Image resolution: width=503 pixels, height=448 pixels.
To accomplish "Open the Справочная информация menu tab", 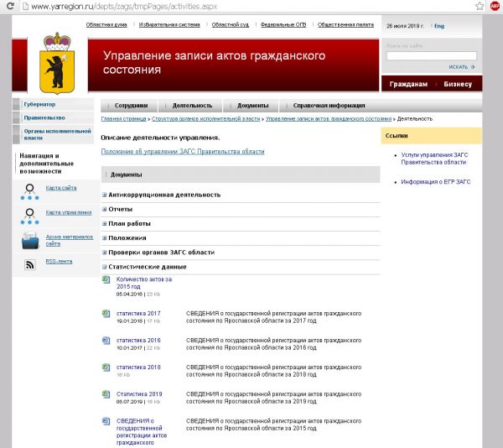I will [329, 106].
